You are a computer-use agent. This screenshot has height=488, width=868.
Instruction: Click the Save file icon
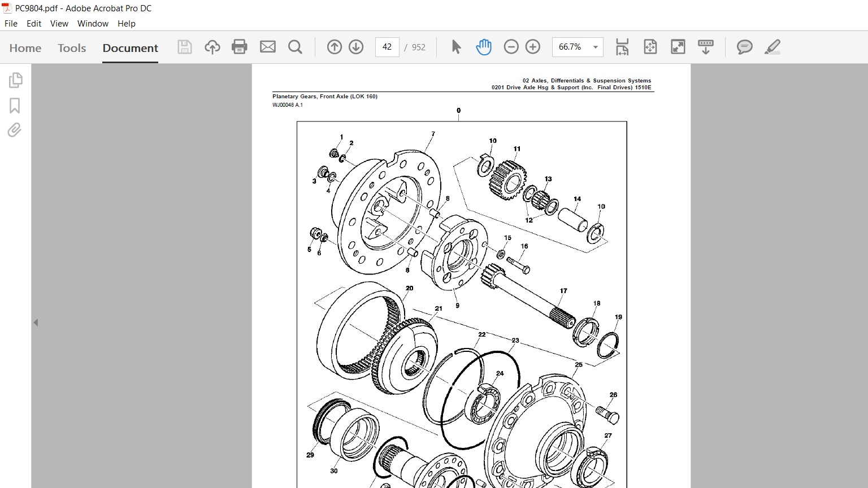pos(184,47)
